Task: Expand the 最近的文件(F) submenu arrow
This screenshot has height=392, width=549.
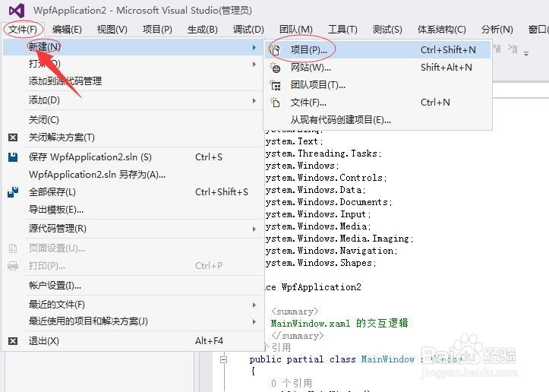Action: (254, 305)
